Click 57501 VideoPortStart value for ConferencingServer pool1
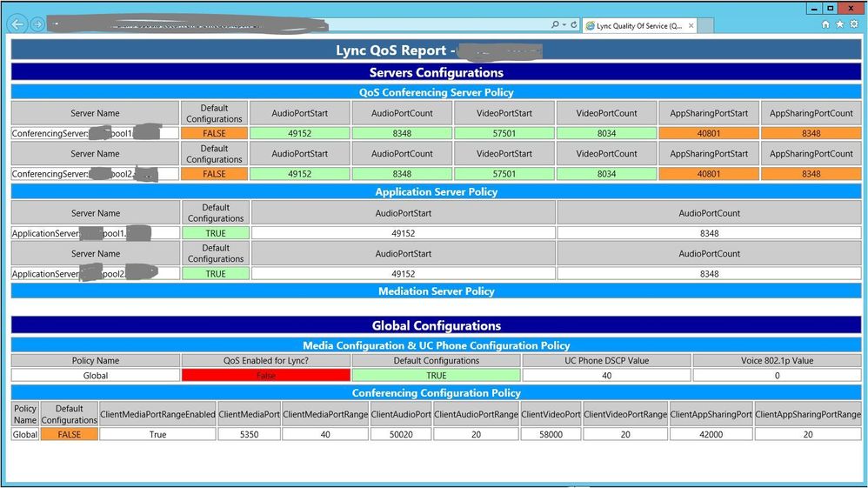 coord(504,133)
